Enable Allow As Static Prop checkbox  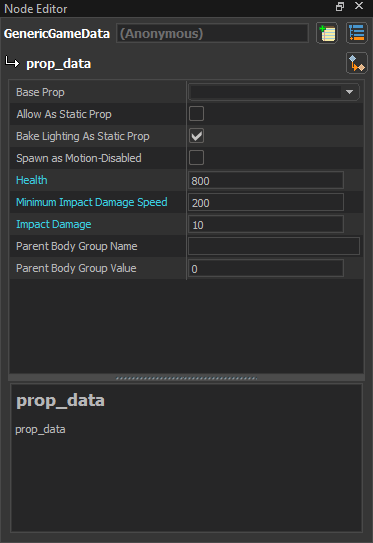[196, 114]
